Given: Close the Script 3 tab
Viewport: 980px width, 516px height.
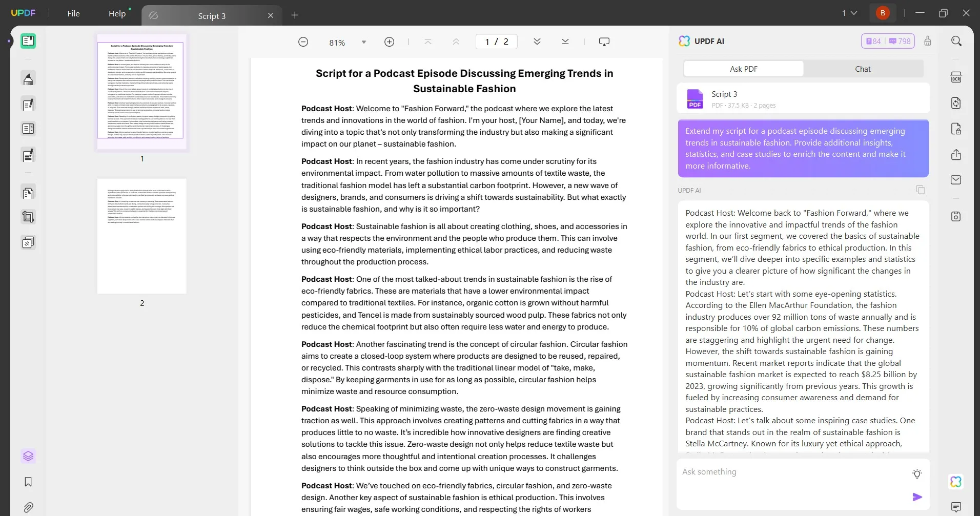Looking at the screenshot, I should pyautogui.click(x=271, y=15).
